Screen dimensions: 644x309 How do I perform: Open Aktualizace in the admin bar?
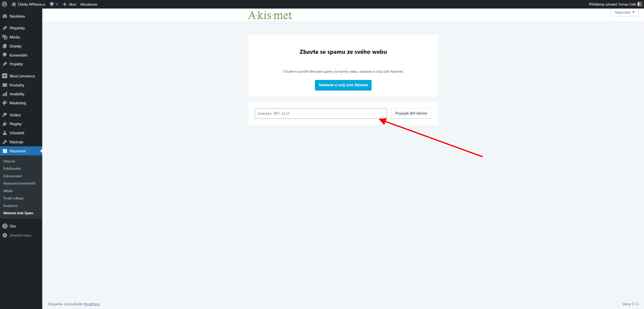point(89,4)
